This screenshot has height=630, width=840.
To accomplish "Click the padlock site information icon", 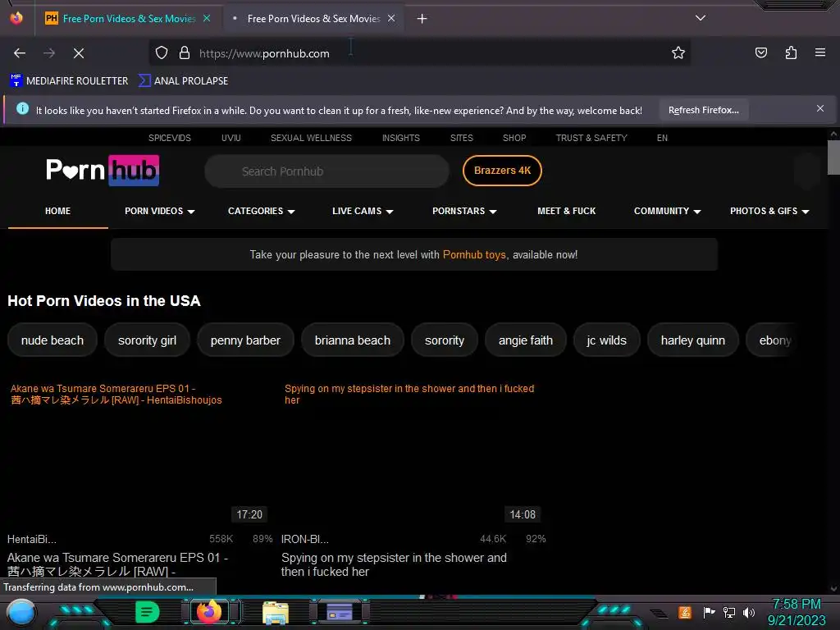I will pos(185,52).
